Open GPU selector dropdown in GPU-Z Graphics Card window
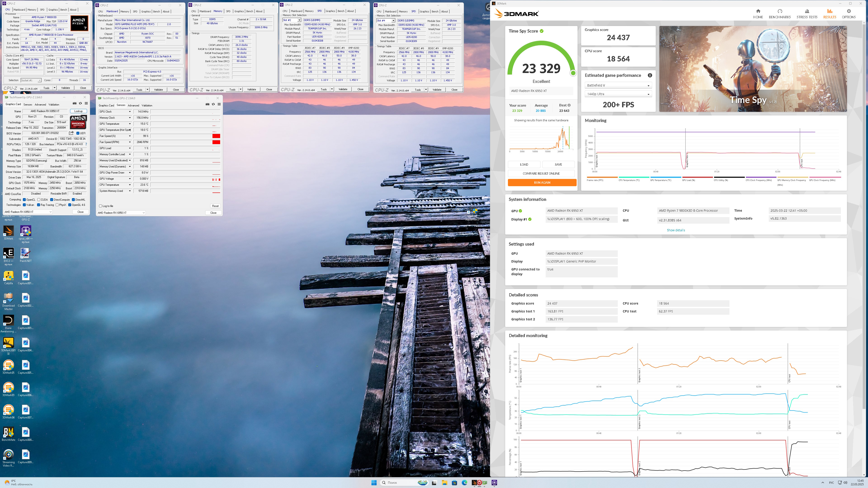 pos(28,212)
